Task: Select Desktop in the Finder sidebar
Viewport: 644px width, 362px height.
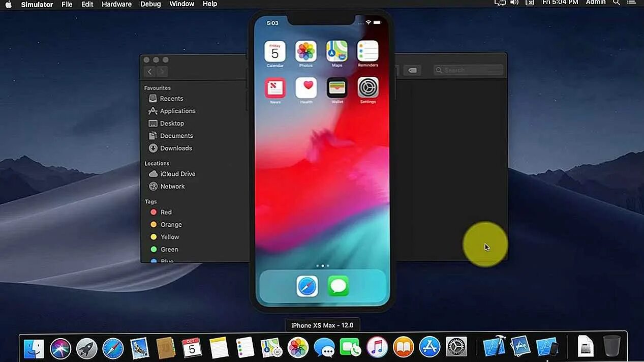Action: point(172,124)
